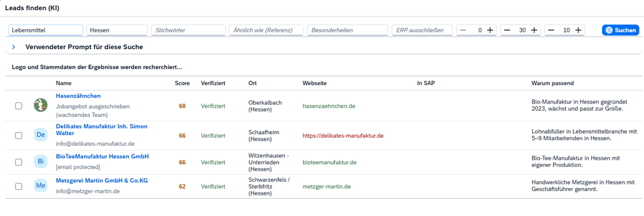Click the Besonderheiten input field
Image resolution: width=644 pixels, height=216 pixels.
click(x=347, y=30)
